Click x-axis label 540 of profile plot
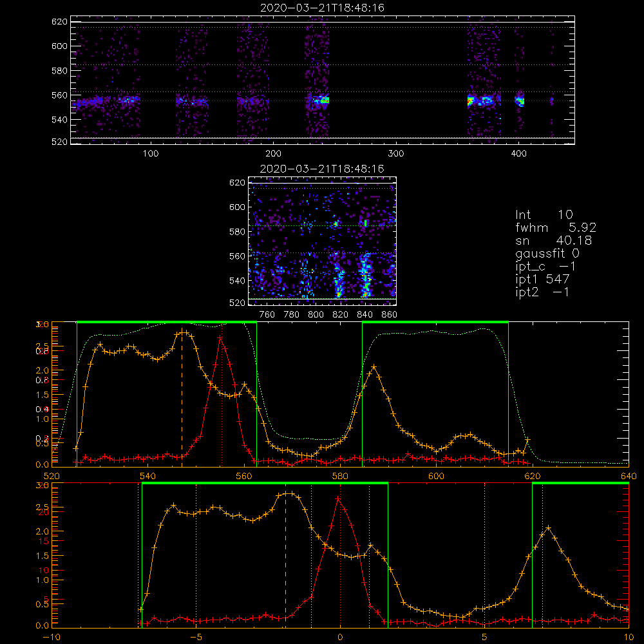The height and width of the screenshot is (644, 644). coord(148,476)
